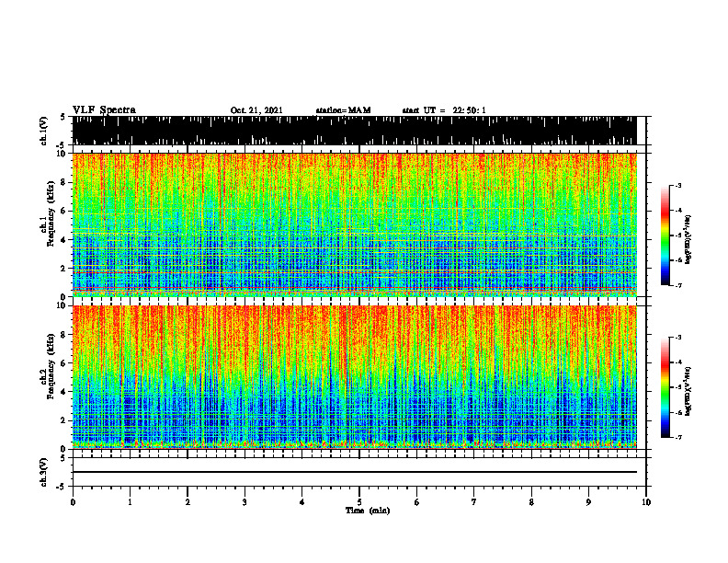Click time-axis tick label '5'
This screenshot has height=563, width=728.
pyautogui.click(x=359, y=502)
